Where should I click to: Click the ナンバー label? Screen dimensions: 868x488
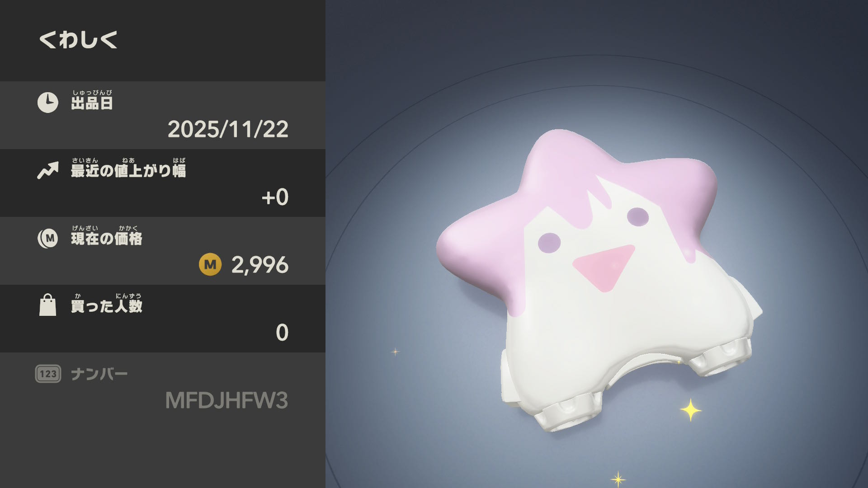[x=99, y=374]
